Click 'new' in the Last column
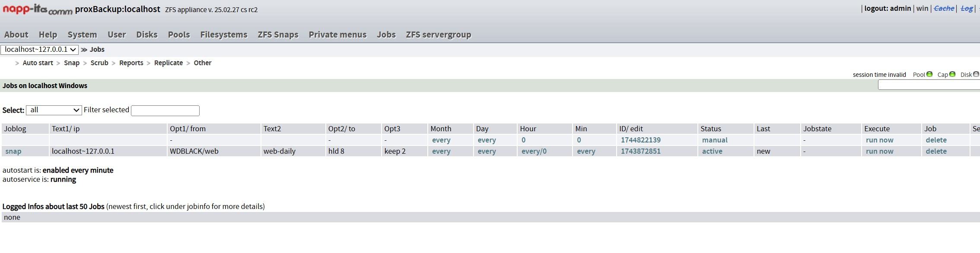980x253 pixels. (x=764, y=152)
